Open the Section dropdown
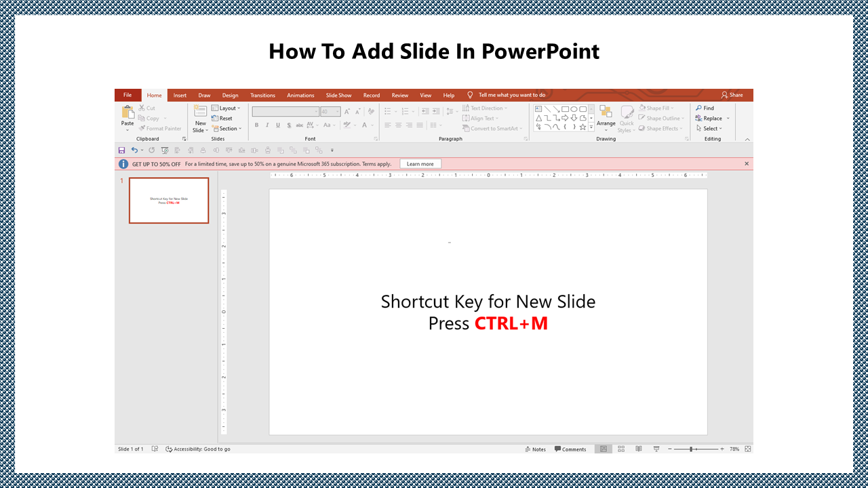Viewport: 868px width, 488px height. (226, 128)
